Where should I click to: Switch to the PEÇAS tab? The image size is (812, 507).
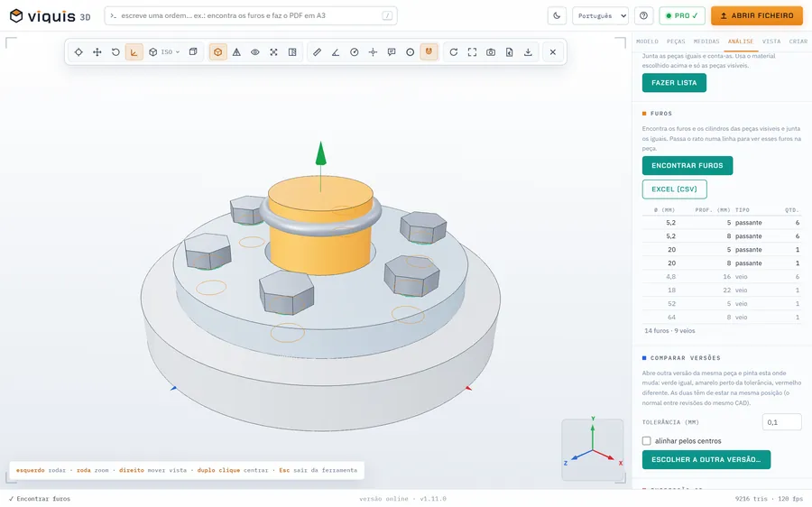pyautogui.click(x=676, y=41)
